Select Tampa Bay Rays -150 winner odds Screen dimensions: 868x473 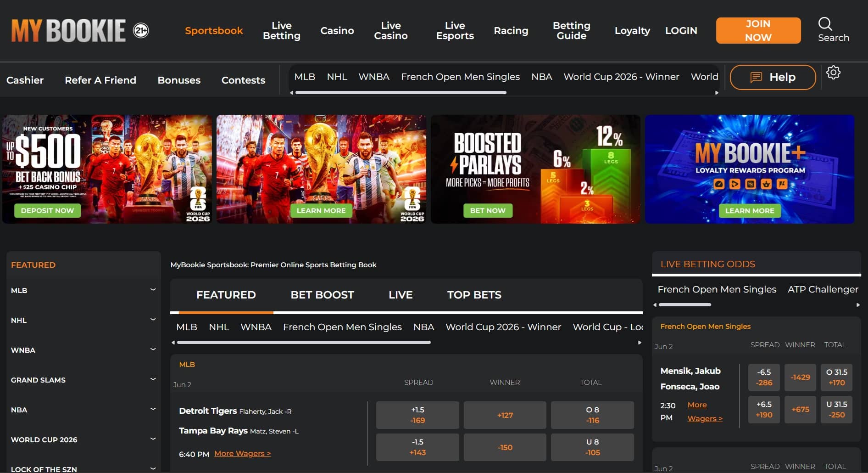click(505, 447)
